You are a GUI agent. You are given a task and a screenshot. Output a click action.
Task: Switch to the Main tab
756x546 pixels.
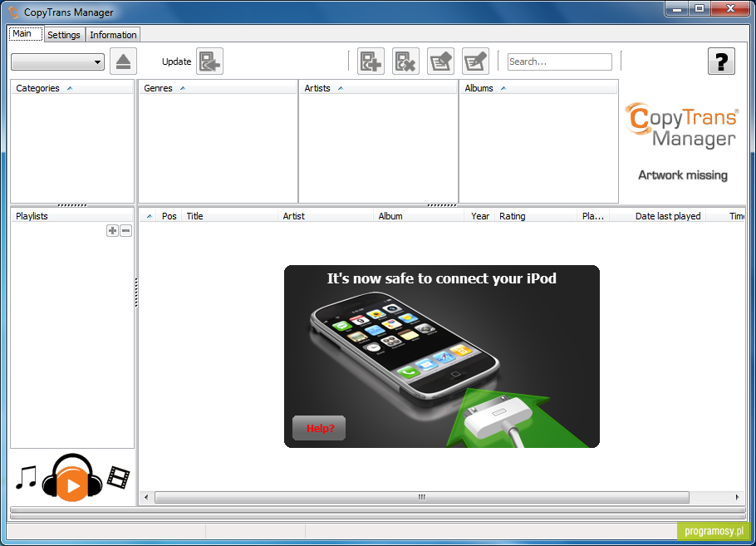click(x=26, y=34)
